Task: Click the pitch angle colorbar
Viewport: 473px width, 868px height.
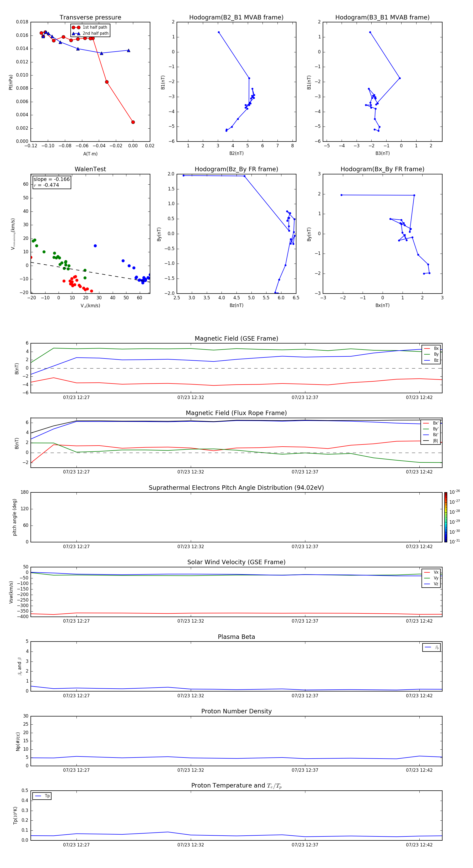Action: coord(445,517)
